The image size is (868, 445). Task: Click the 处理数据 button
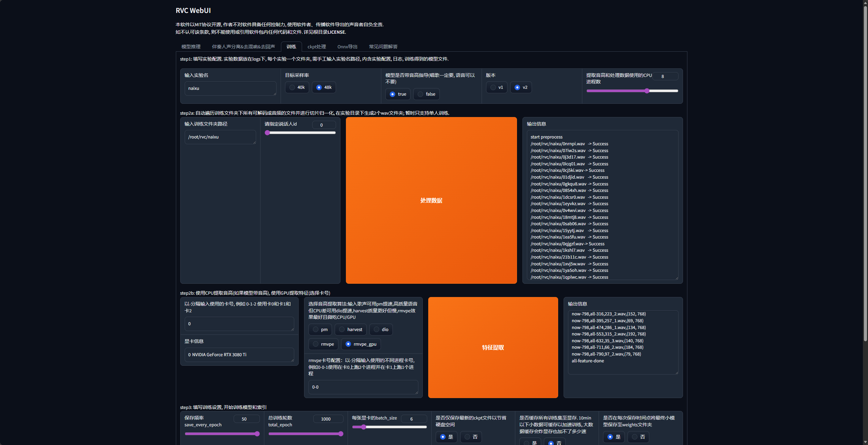point(431,200)
